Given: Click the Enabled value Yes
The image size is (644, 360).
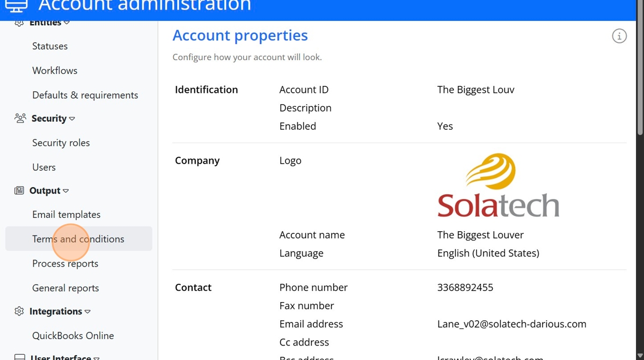Looking at the screenshot, I should pos(445,126).
